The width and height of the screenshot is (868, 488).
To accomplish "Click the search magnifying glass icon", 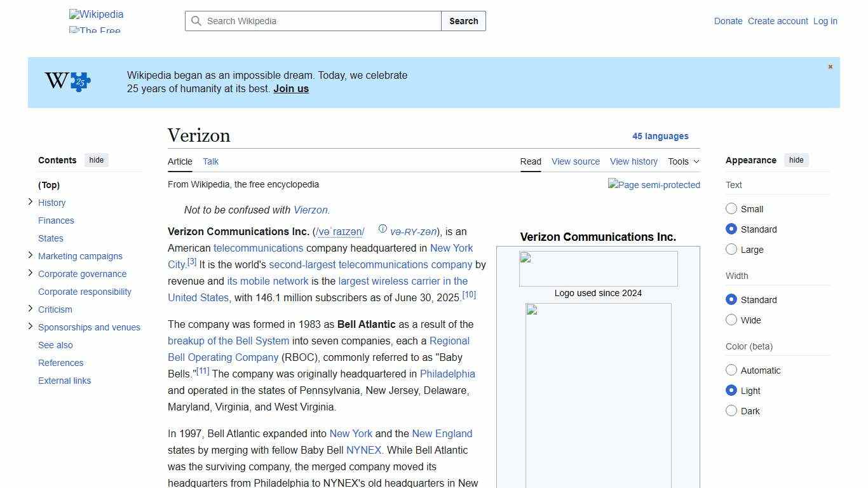I will click(197, 21).
